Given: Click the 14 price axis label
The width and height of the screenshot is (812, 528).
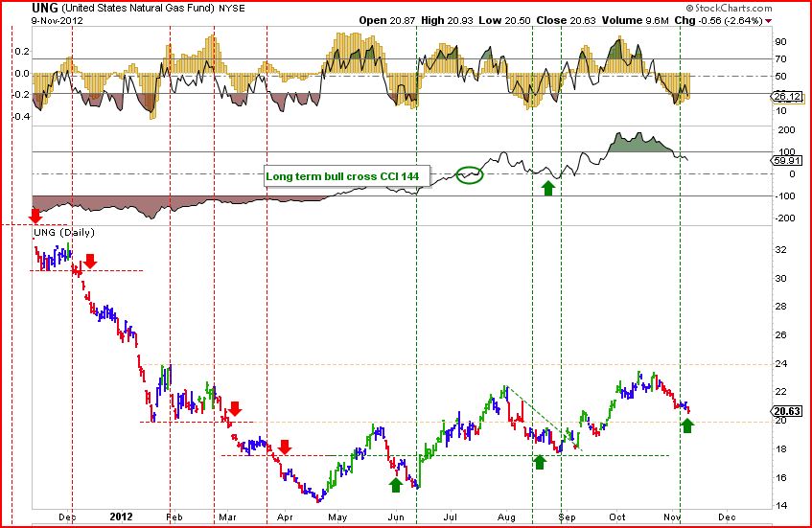Looking at the screenshot, I should pos(780,505).
